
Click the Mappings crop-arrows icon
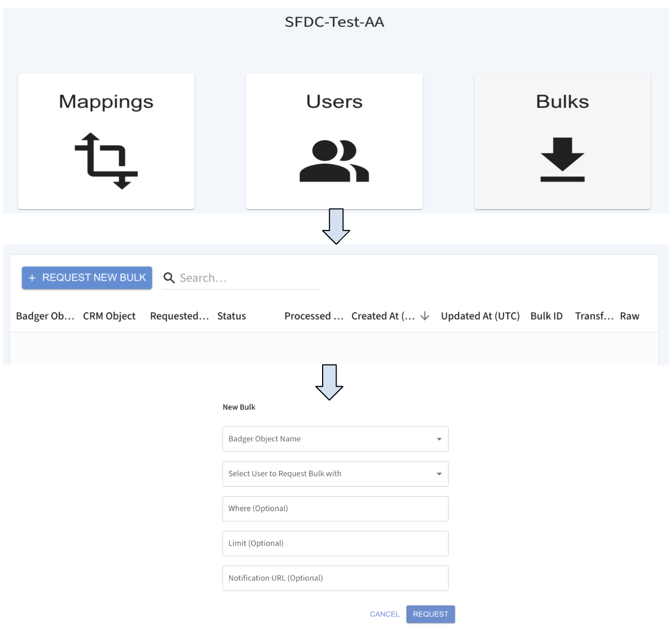tap(106, 161)
